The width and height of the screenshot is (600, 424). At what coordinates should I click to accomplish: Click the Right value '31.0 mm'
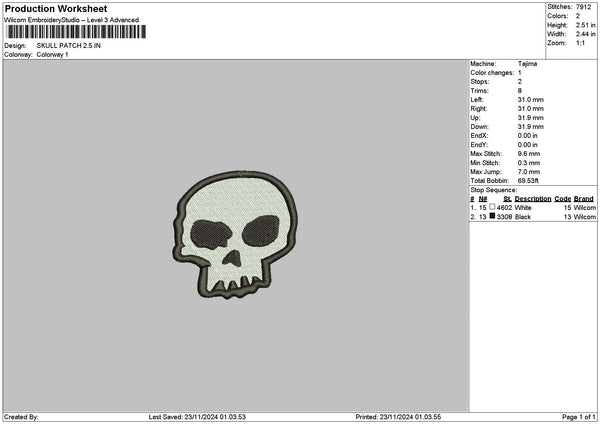531,109
